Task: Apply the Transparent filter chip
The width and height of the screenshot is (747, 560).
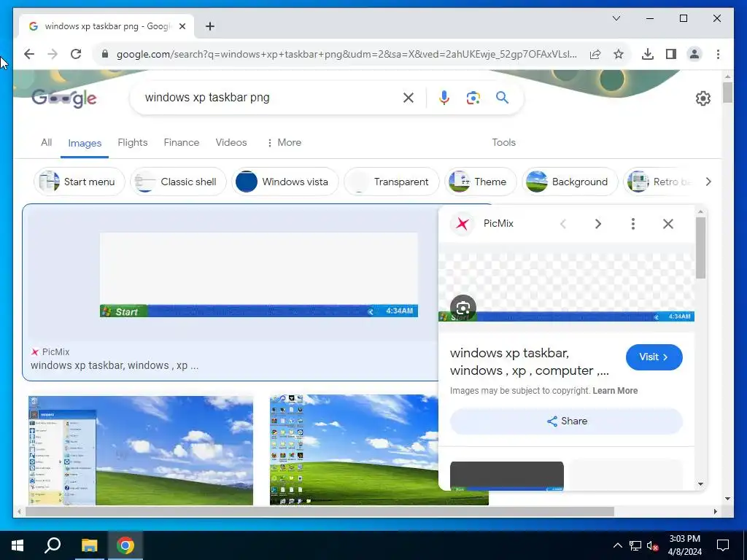Action: pyautogui.click(x=391, y=182)
